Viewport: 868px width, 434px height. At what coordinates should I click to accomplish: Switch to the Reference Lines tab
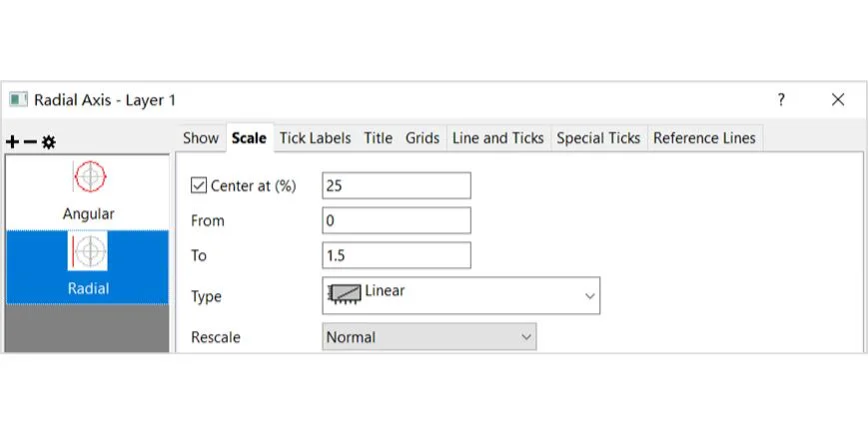[x=705, y=138]
